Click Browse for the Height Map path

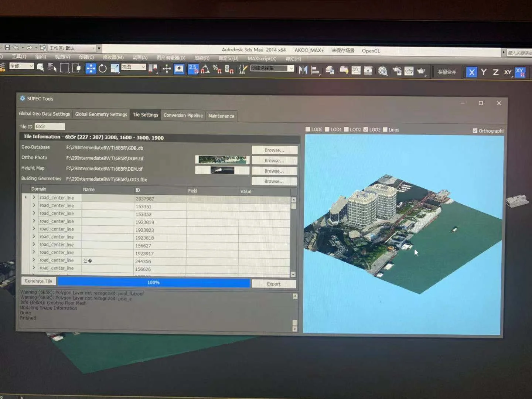coord(274,171)
